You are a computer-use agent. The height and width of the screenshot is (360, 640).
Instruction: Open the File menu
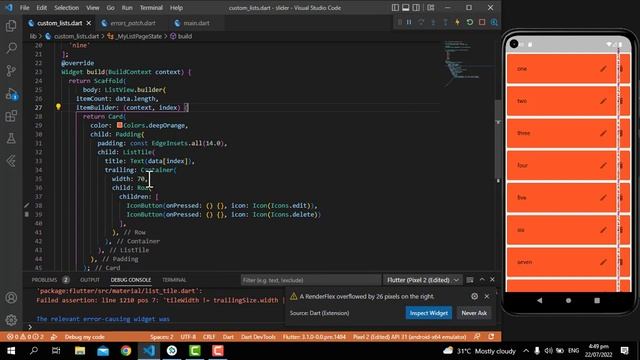click(x=24, y=8)
